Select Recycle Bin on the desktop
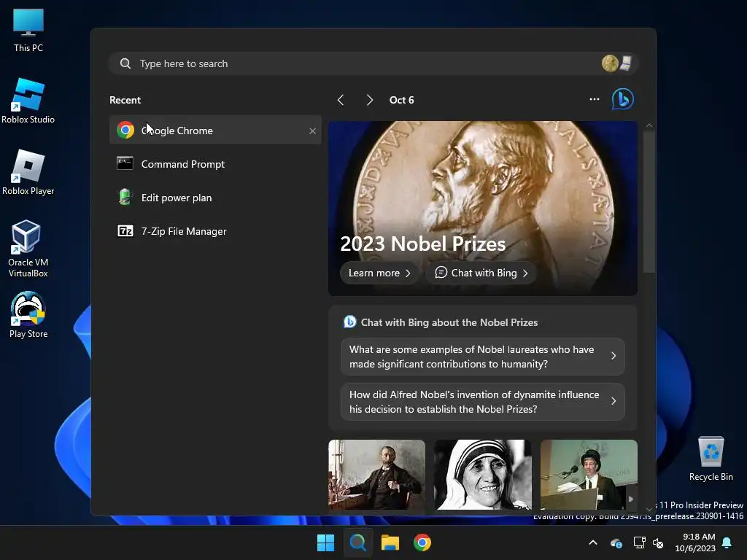The width and height of the screenshot is (747, 560). [711, 459]
